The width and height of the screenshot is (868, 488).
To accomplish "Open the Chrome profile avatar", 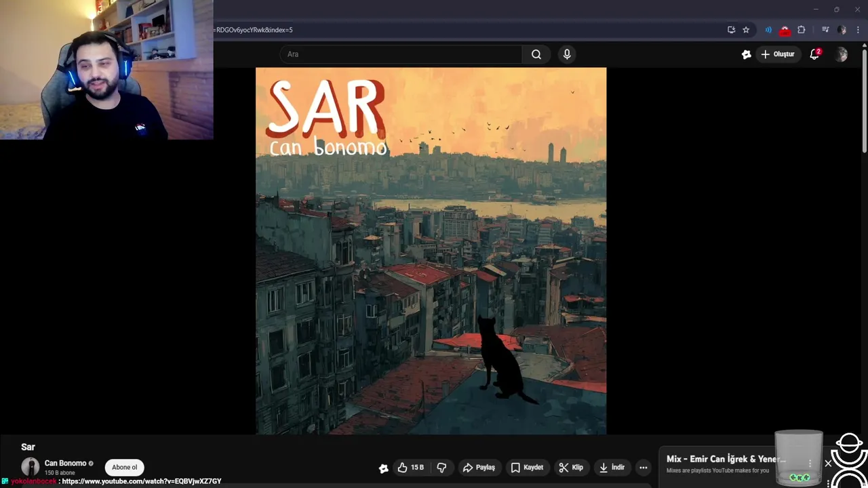I will (842, 30).
